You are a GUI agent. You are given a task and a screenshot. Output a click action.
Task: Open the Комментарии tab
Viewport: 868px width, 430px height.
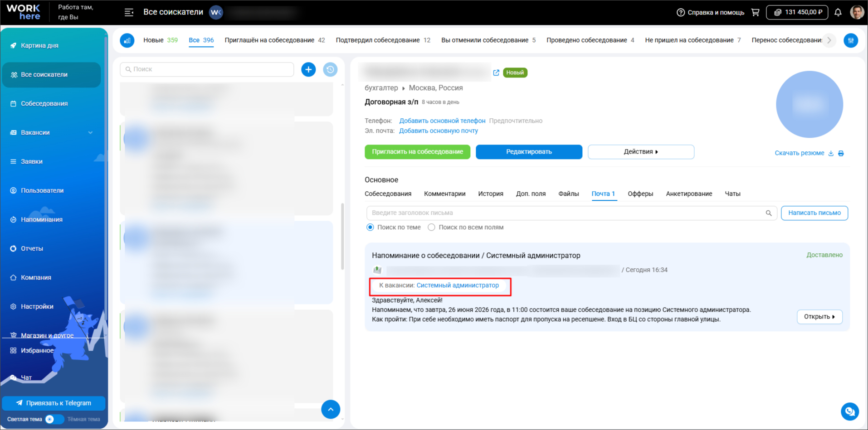point(444,194)
